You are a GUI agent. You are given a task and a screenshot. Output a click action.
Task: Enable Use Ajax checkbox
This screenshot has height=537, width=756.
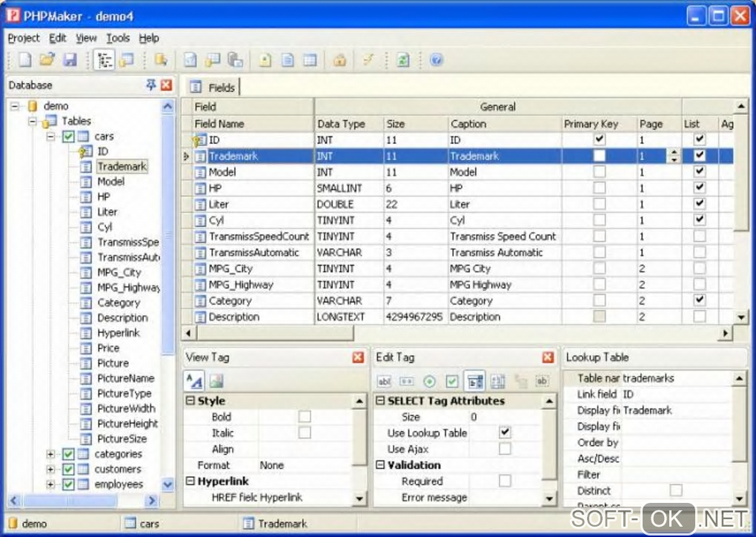tap(504, 449)
